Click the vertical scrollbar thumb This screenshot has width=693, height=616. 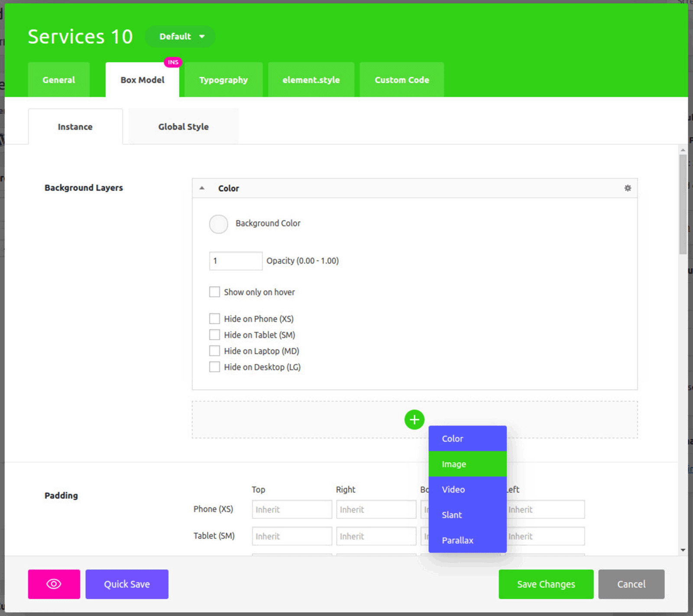point(683,204)
